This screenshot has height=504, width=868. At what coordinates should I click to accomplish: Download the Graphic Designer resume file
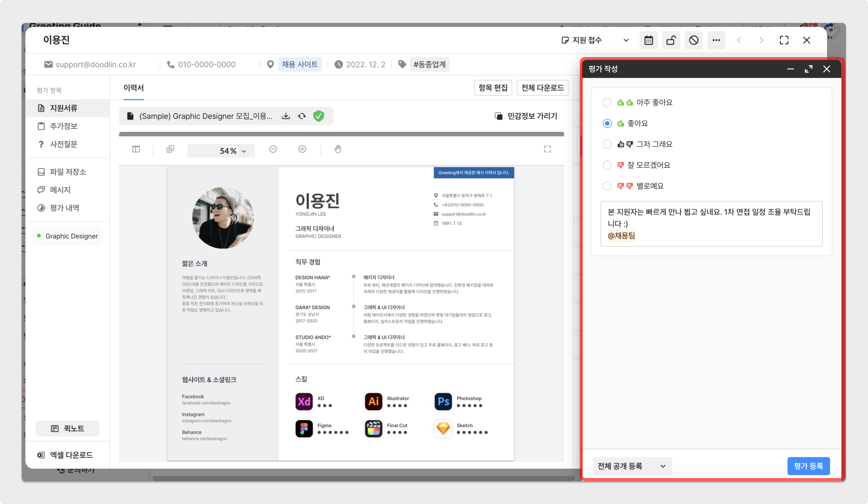pos(286,116)
